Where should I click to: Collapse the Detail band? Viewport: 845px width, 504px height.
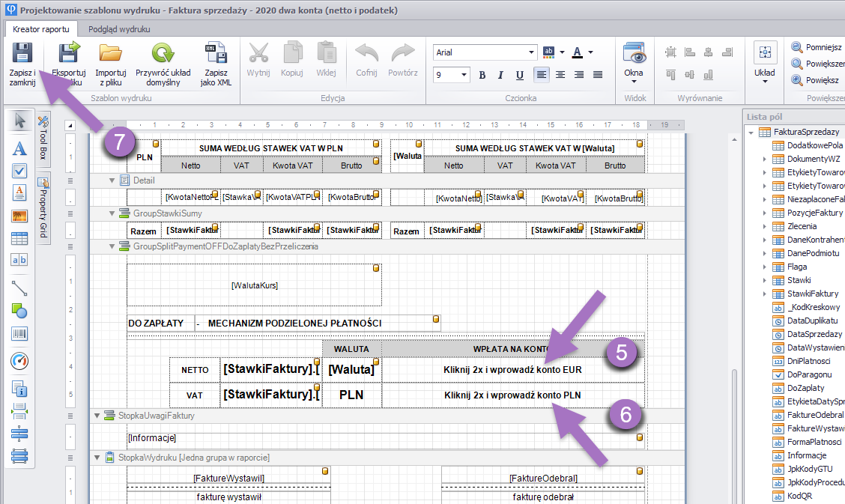[x=112, y=180]
